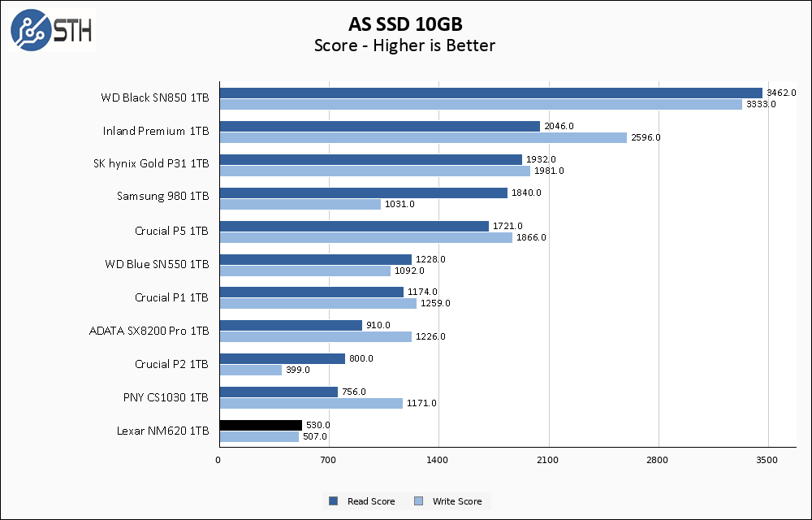Click the 399.0 value label
The height and width of the screenshot is (520, 812).
coord(298,370)
